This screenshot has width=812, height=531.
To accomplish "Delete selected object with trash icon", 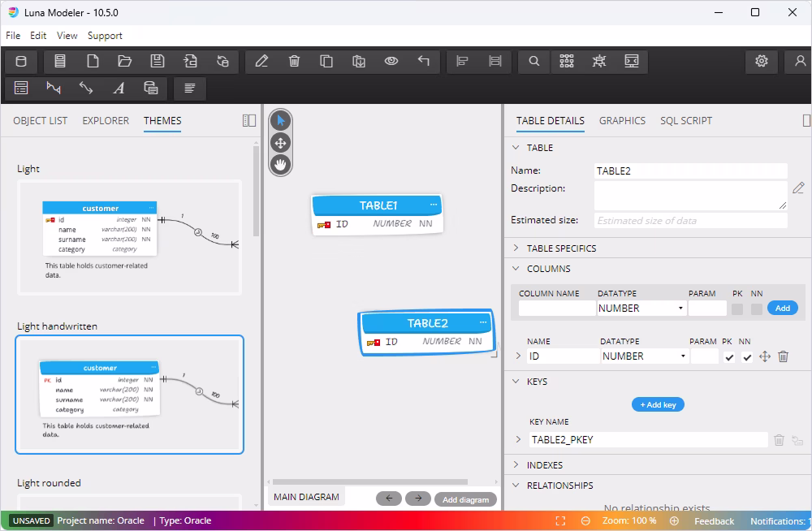I will point(294,61).
